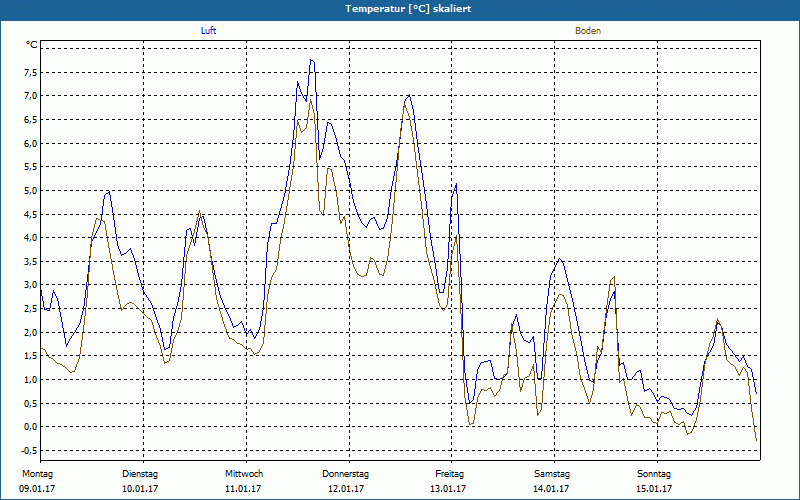Click the '1,0' y-axis value
Screen dimensions: 800x500
pos(31,380)
